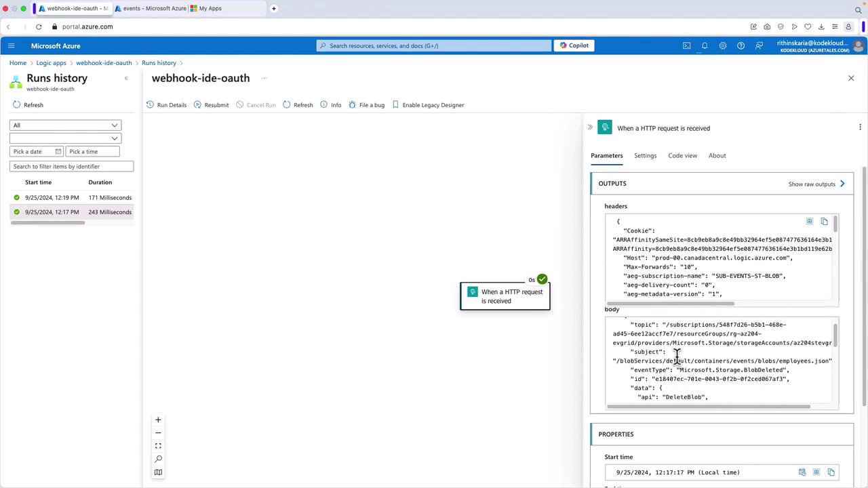The image size is (868, 488).
Task: Open a new browser tab
Action: click(x=274, y=9)
